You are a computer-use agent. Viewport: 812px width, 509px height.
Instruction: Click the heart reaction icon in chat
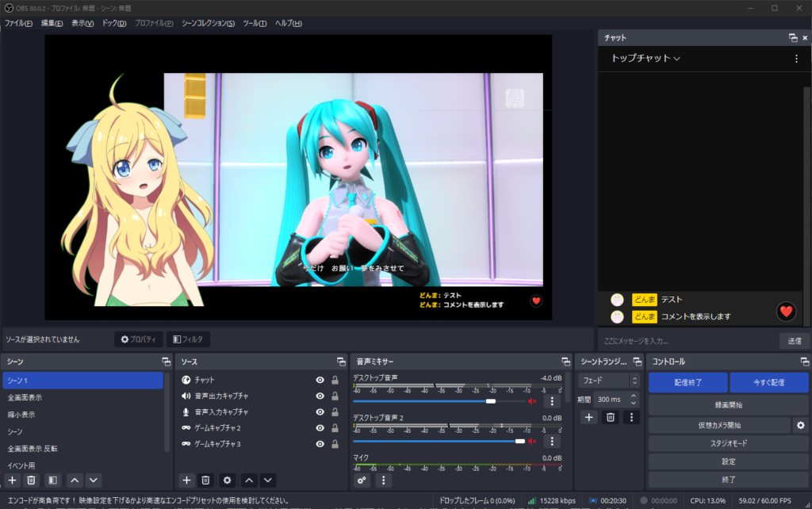[786, 312]
